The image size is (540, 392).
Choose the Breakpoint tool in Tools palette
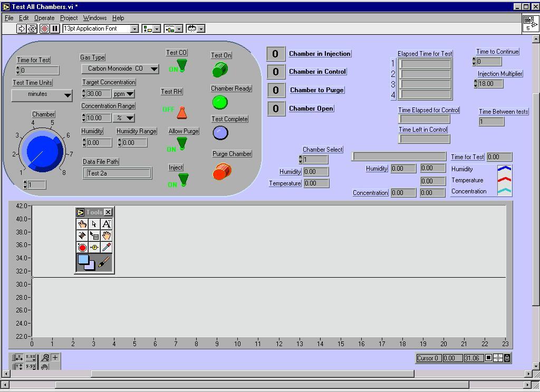click(x=82, y=247)
